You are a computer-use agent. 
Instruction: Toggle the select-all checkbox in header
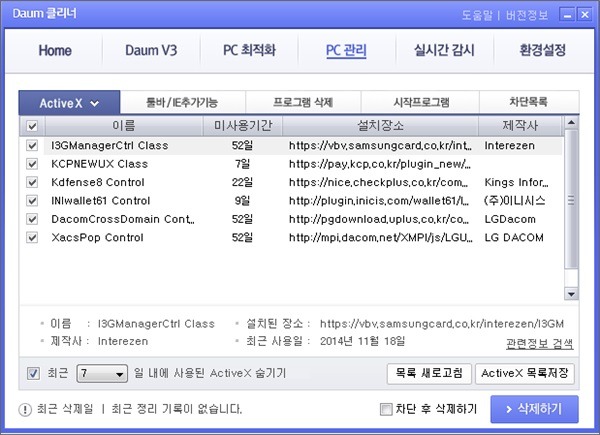32,126
